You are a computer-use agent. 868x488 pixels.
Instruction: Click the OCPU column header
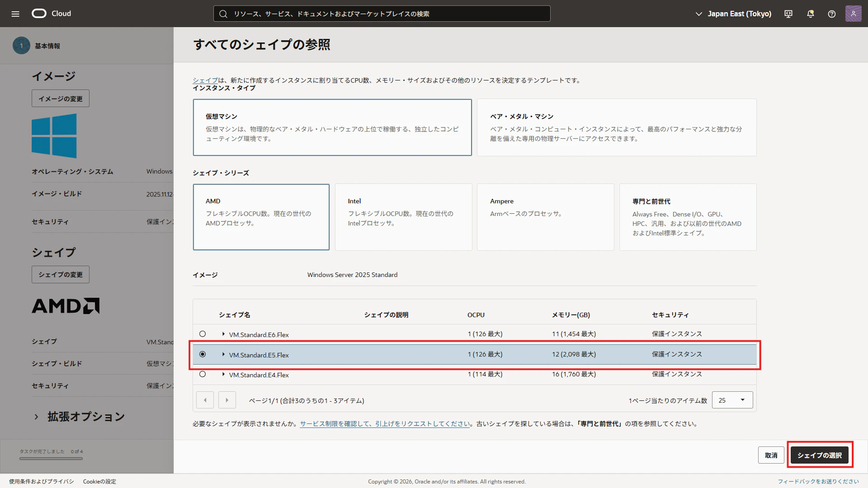point(476,315)
